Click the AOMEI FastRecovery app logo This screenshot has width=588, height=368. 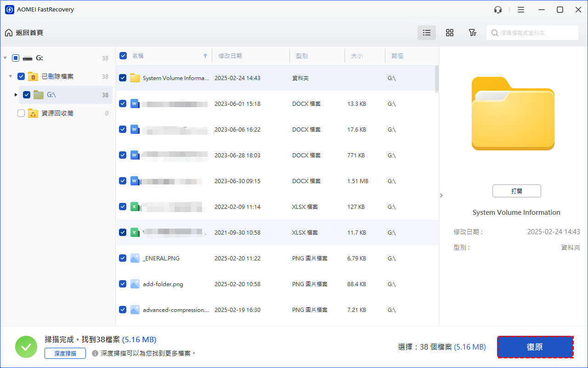coord(10,10)
